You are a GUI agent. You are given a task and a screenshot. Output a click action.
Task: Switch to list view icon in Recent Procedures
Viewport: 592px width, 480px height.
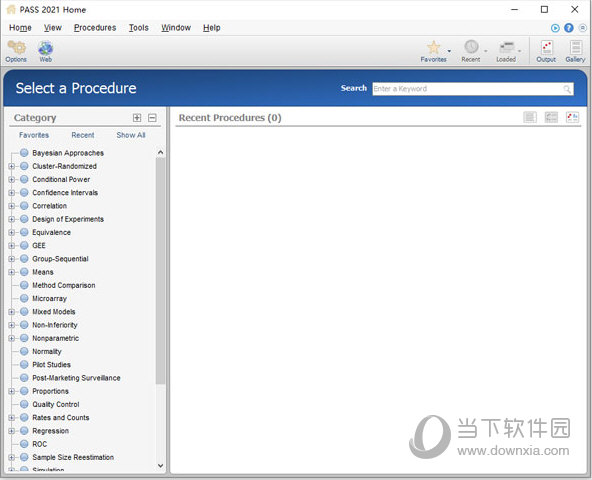[x=530, y=117]
